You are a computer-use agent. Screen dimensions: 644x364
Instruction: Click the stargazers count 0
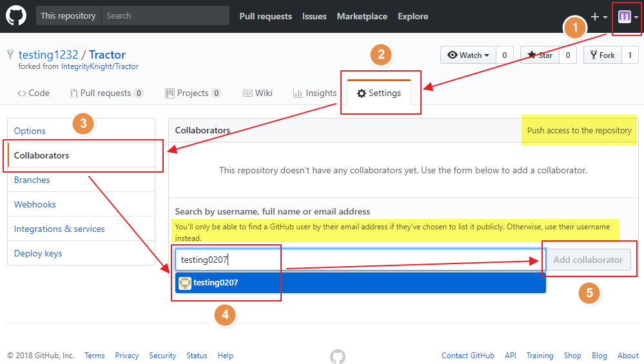(x=567, y=55)
